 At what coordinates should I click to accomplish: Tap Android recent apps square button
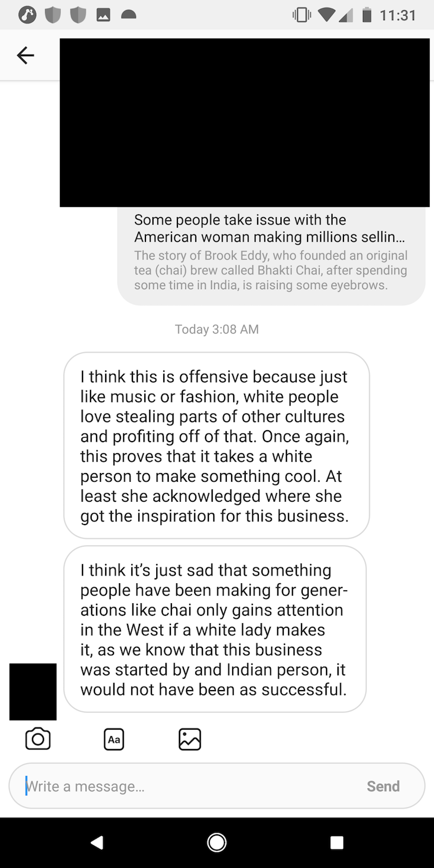click(337, 842)
